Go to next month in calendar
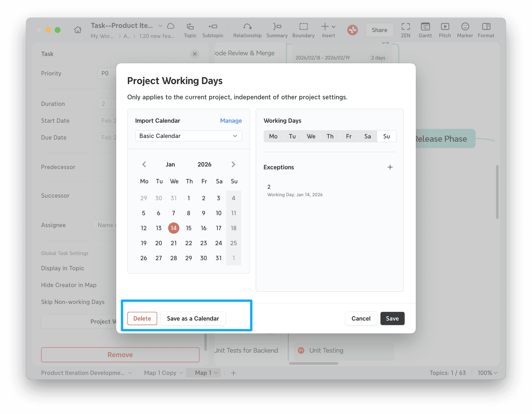Image resolution: width=532 pixels, height=414 pixels. point(233,164)
